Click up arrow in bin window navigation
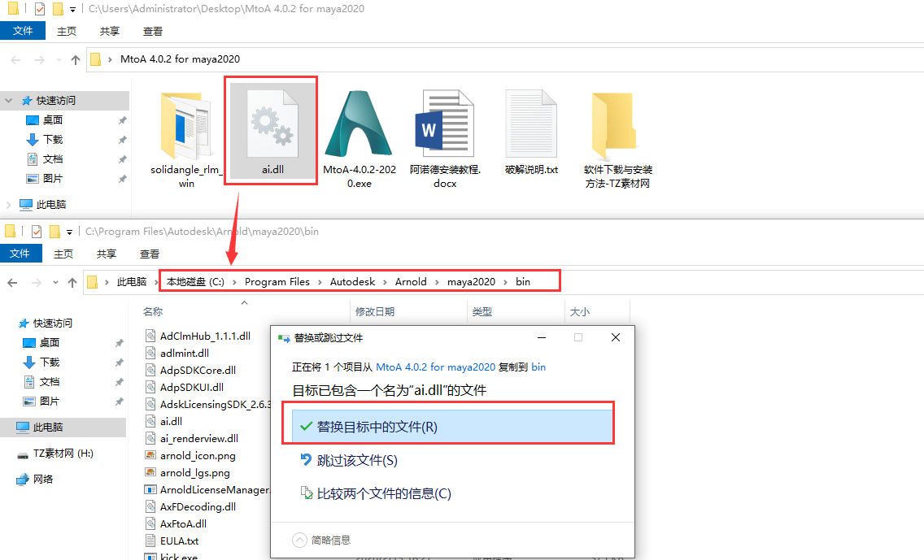 pos(72,283)
